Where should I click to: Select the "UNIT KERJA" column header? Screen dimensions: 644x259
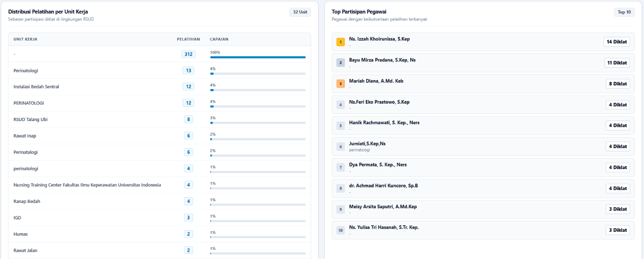pyautogui.click(x=25, y=39)
